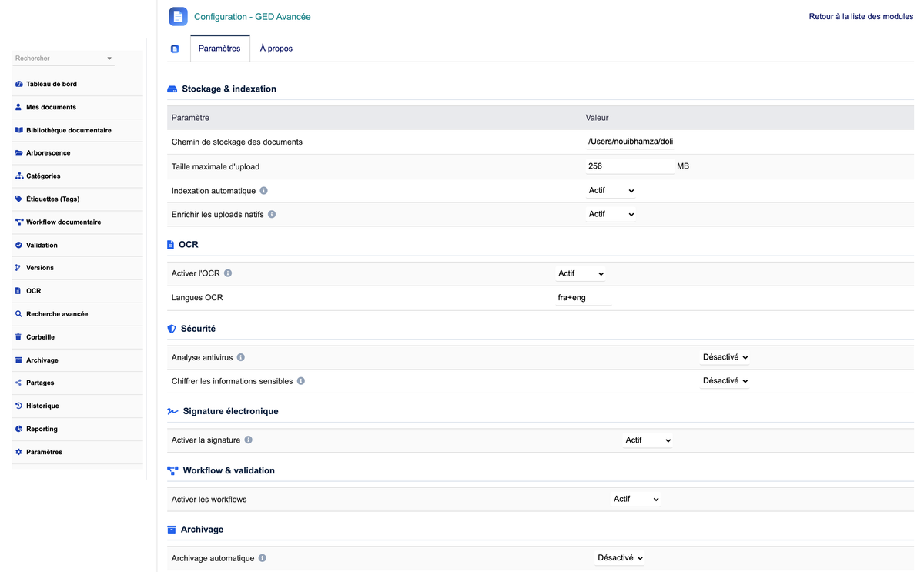Viewport: 924px width, 572px height.
Task: Click the Partages share icon
Action: pyautogui.click(x=18, y=383)
